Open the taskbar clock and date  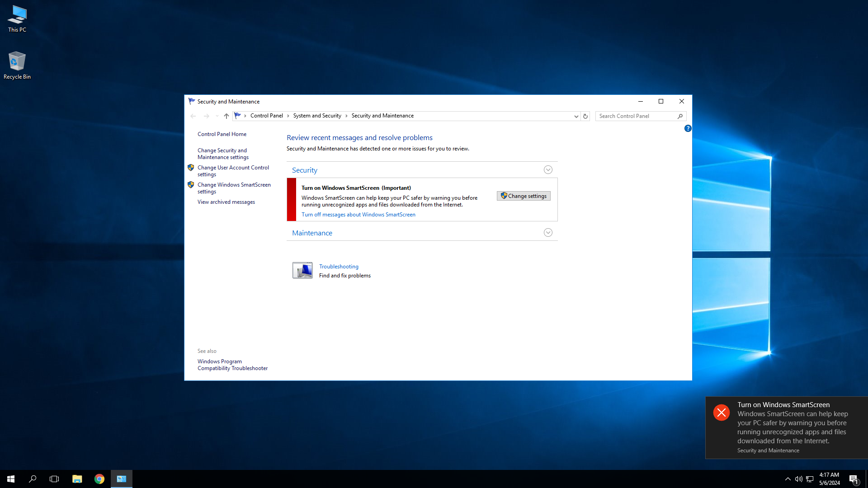click(829, 479)
